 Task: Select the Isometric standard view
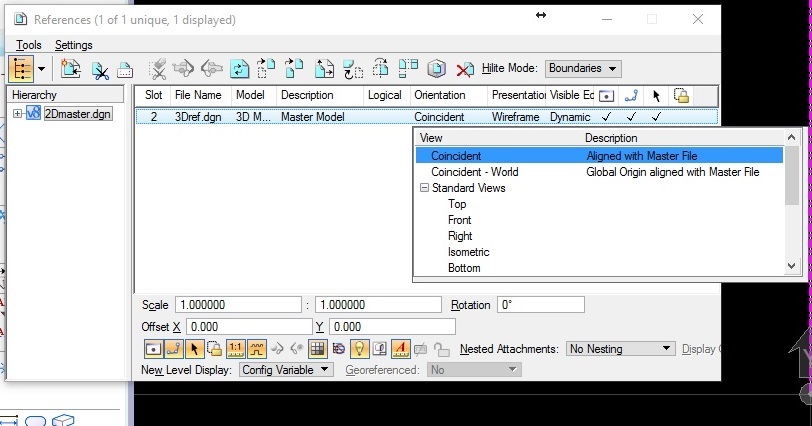tap(468, 252)
